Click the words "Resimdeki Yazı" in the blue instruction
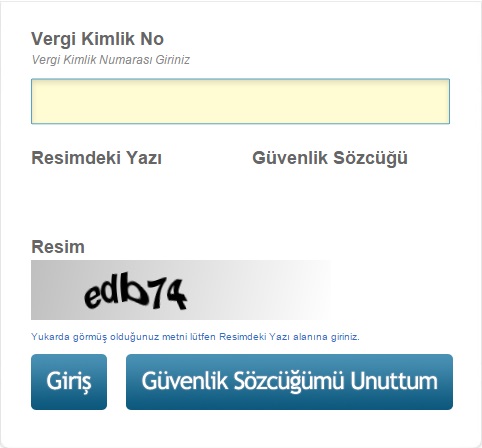This screenshot has height=448, width=482. [254, 337]
